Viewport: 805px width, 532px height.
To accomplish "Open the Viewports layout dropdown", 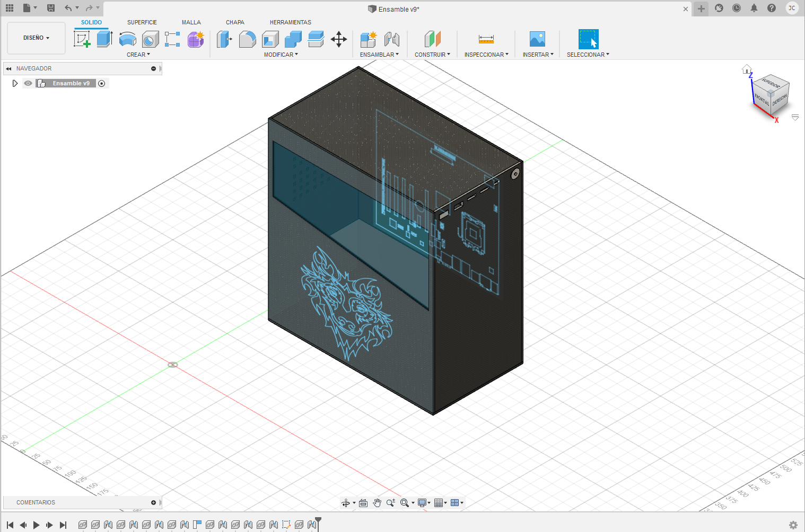I will pyautogui.click(x=457, y=503).
